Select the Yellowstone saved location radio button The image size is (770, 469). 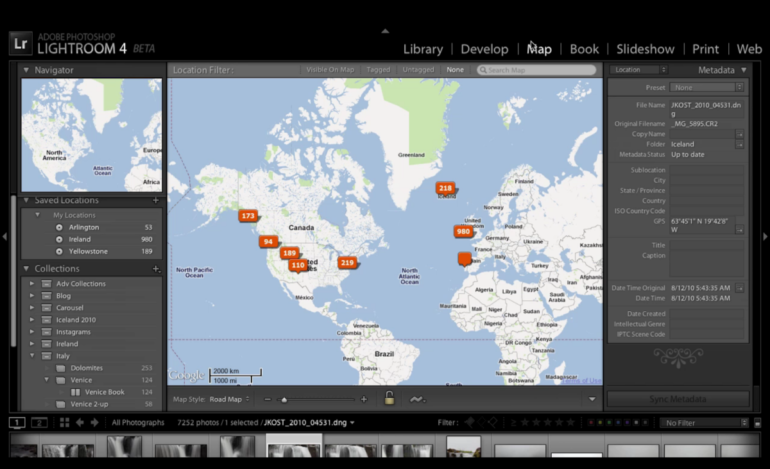tap(59, 252)
